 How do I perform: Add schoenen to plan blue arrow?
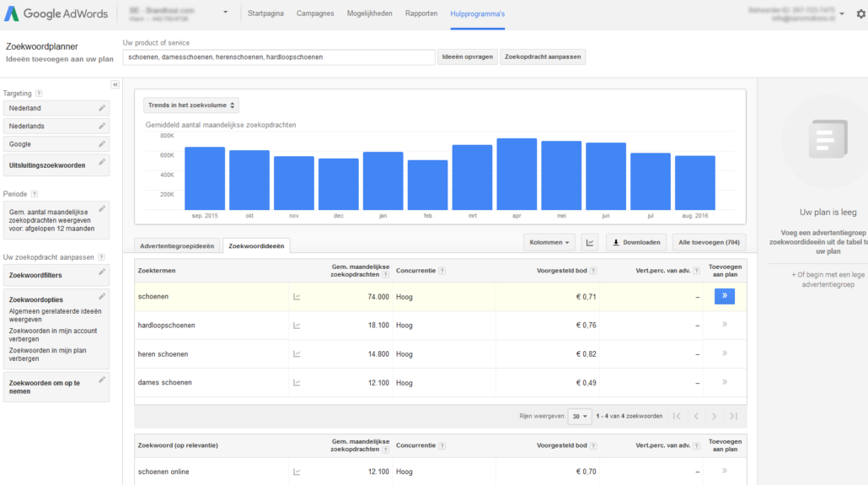725,297
